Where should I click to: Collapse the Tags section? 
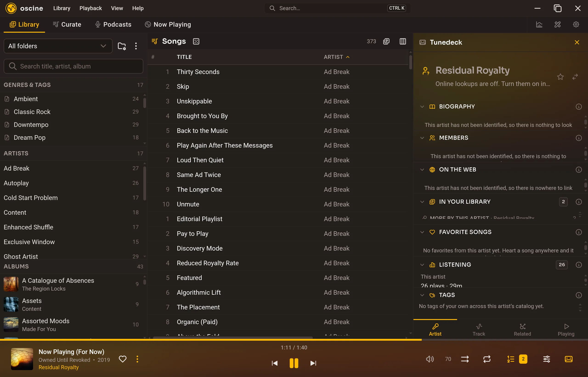tap(422, 295)
